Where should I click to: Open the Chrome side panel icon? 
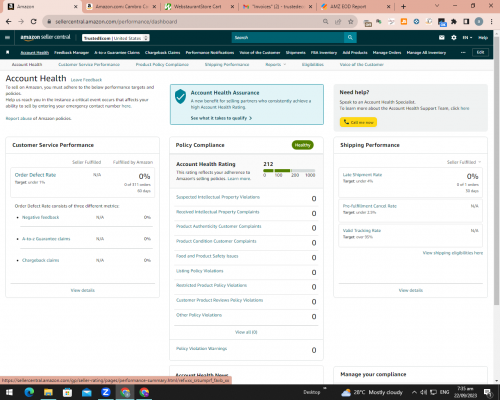(466, 22)
